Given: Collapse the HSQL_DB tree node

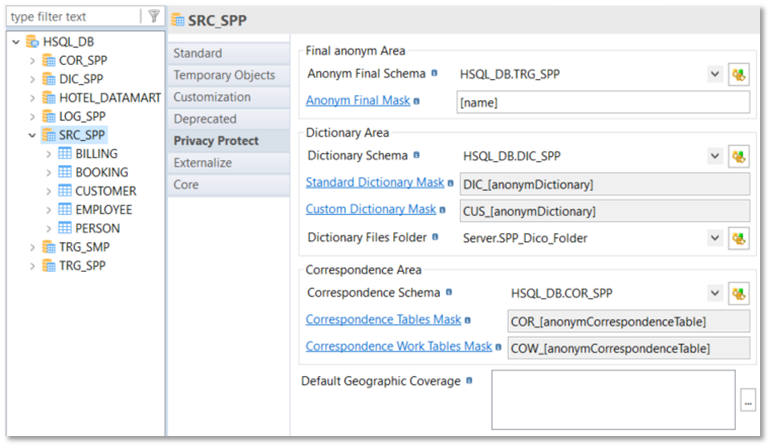Looking at the screenshot, I should pos(16,42).
